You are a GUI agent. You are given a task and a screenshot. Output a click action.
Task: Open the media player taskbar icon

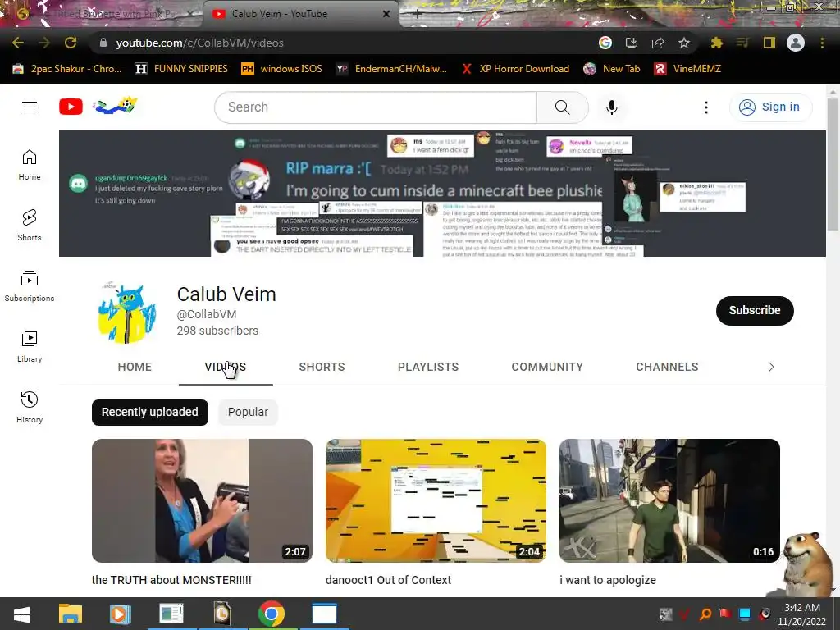121,614
